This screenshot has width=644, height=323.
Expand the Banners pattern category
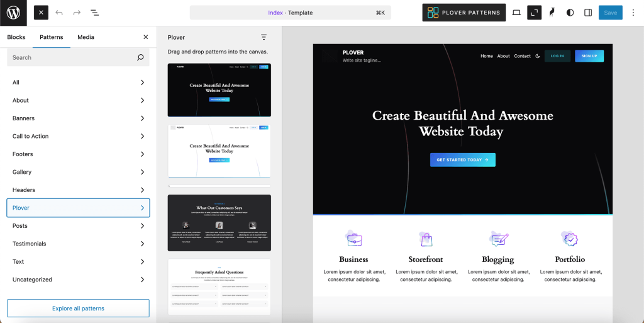pos(78,118)
